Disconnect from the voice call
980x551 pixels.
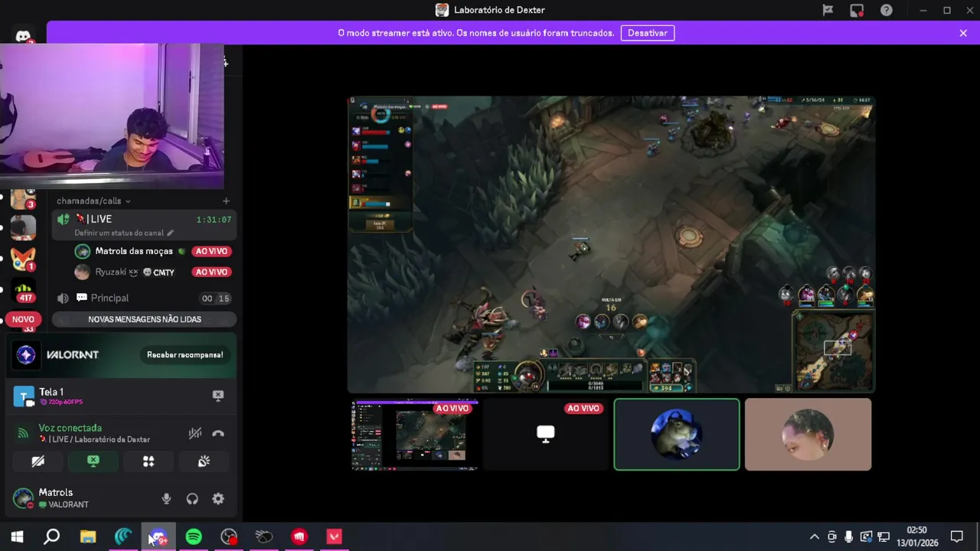[x=218, y=433]
